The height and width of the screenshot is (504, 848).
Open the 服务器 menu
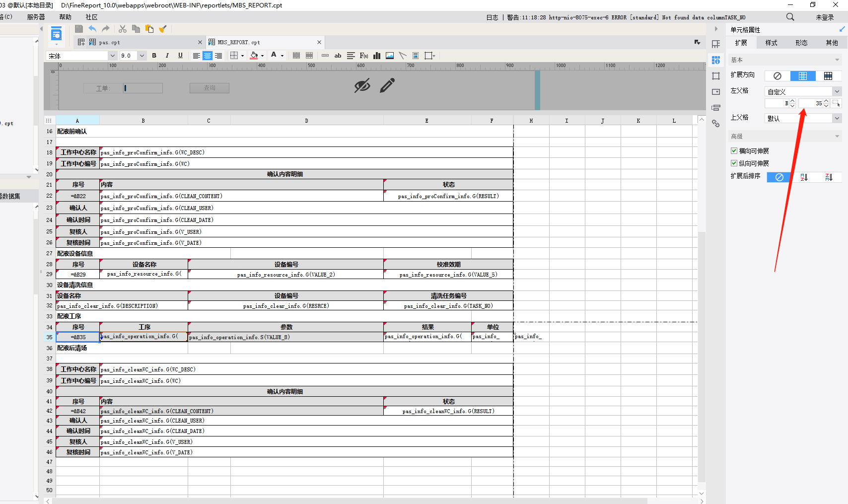coord(36,17)
